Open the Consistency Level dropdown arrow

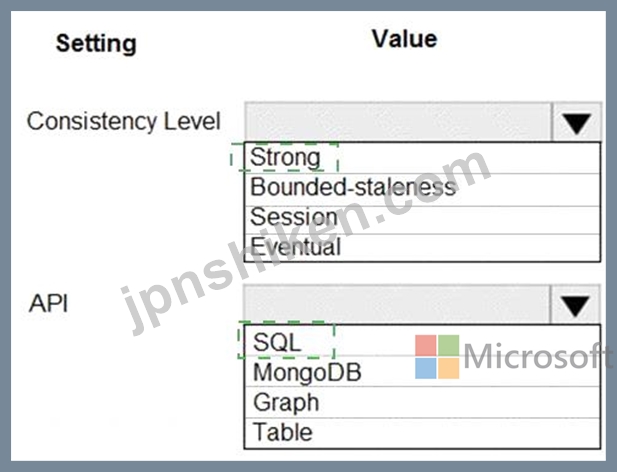pyautogui.click(x=577, y=122)
